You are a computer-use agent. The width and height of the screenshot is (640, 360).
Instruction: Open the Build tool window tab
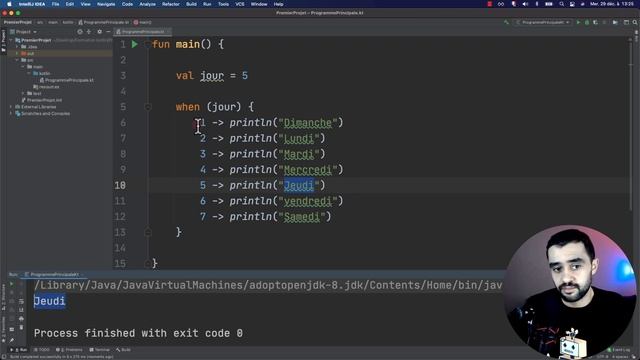pos(123,350)
